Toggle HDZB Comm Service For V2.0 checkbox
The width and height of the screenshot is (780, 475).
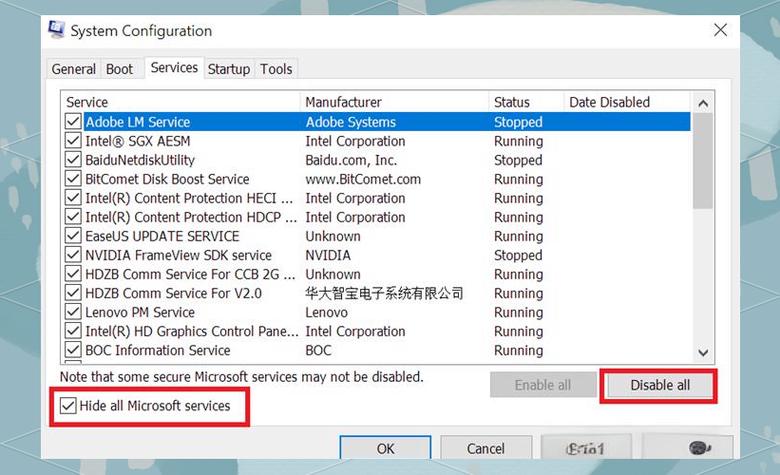[73, 293]
